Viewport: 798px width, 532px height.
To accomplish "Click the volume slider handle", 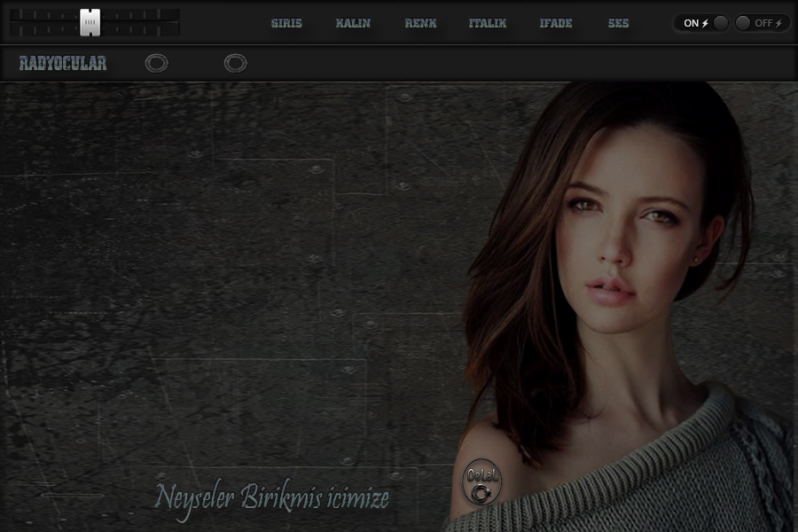I will (x=90, y=22).
